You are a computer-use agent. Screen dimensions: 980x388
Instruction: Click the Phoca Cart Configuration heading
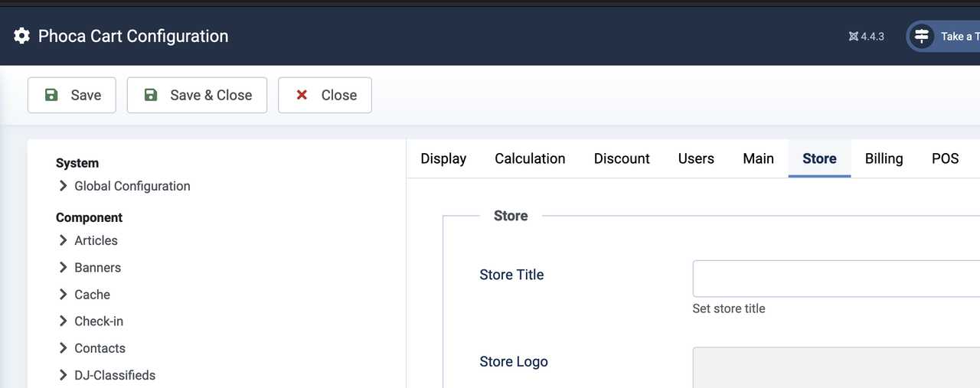(133, 36)
